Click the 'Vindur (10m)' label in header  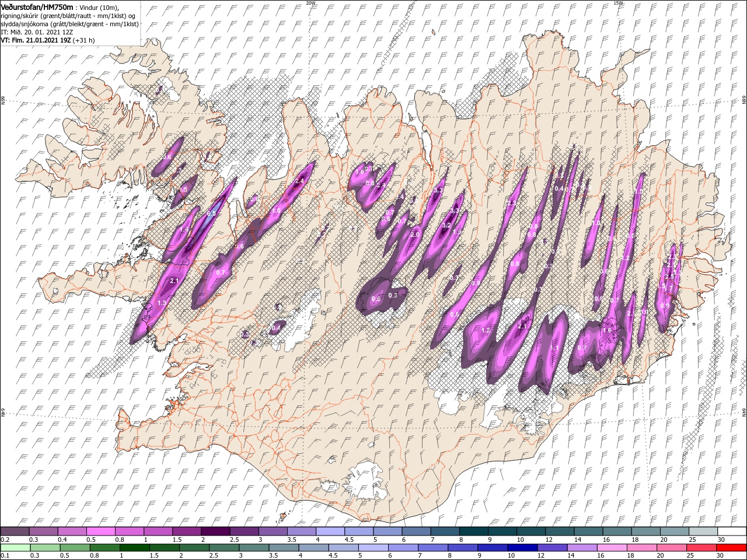click(x=99, y=7)
